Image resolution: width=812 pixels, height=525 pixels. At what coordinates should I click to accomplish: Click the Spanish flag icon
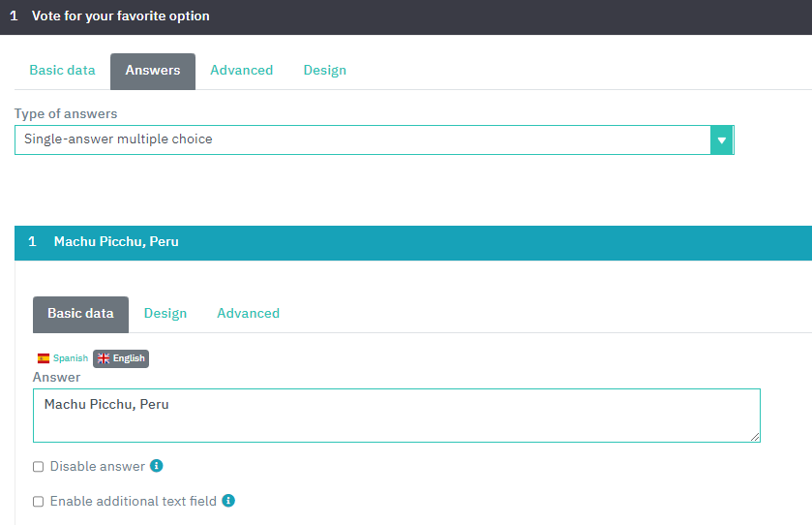tap(44, 358)
